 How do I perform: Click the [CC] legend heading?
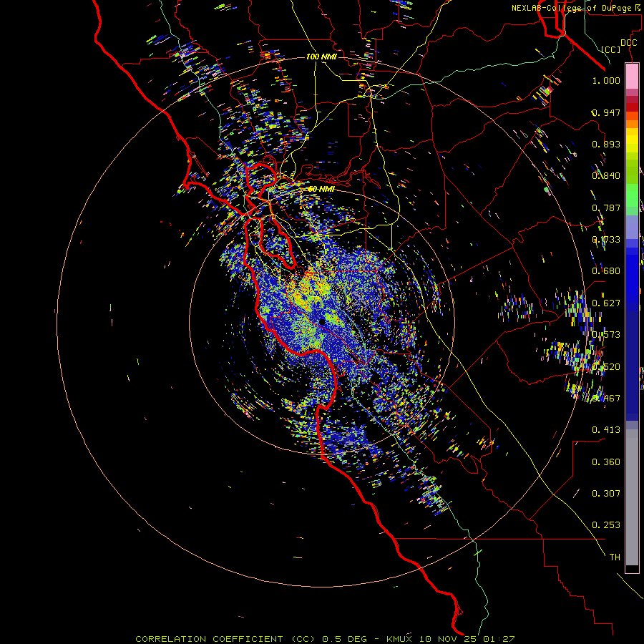click(611, 49)
